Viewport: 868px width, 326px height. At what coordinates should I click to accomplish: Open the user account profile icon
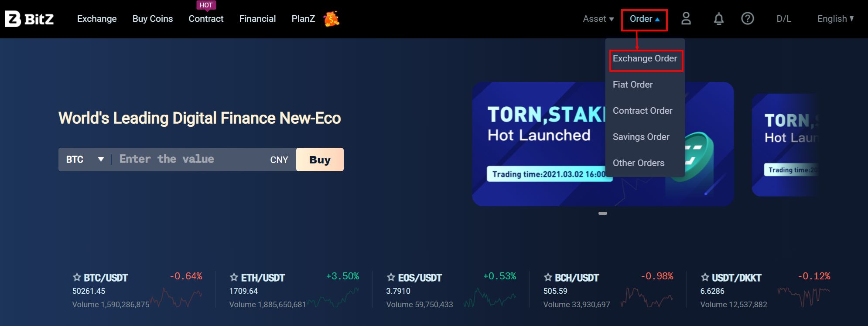point(686,18)
